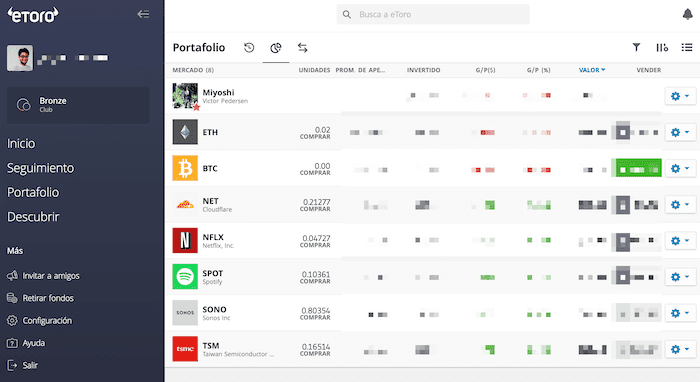
Task: Open BTC row gear dropdown
Action: tap(680, 168)
